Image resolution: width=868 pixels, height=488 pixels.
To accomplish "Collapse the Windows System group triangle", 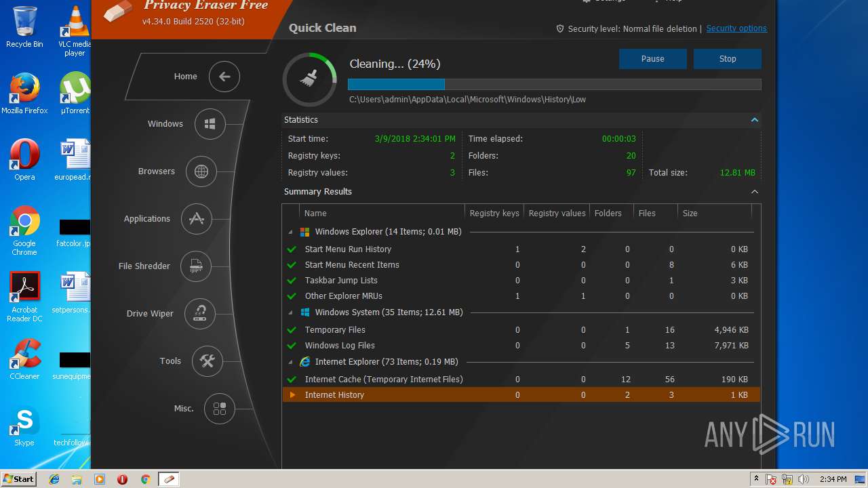I will point(291,313).
